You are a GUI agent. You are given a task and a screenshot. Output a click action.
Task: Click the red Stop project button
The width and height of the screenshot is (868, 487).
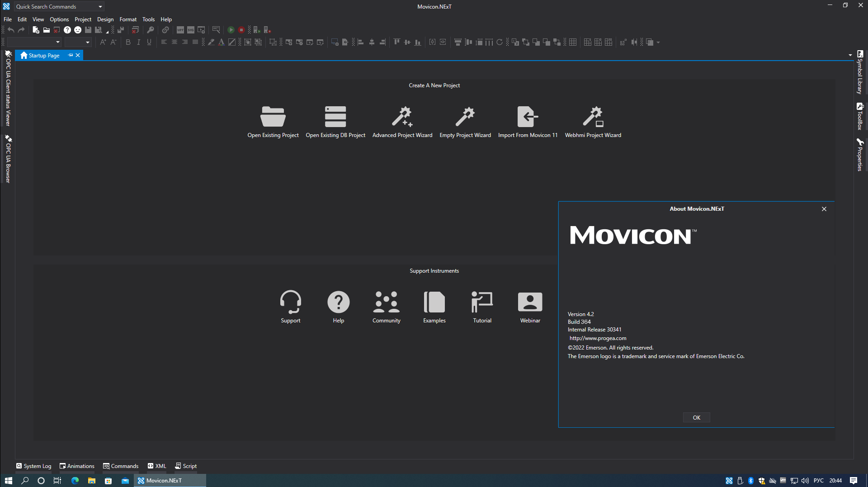pos(241,30)
